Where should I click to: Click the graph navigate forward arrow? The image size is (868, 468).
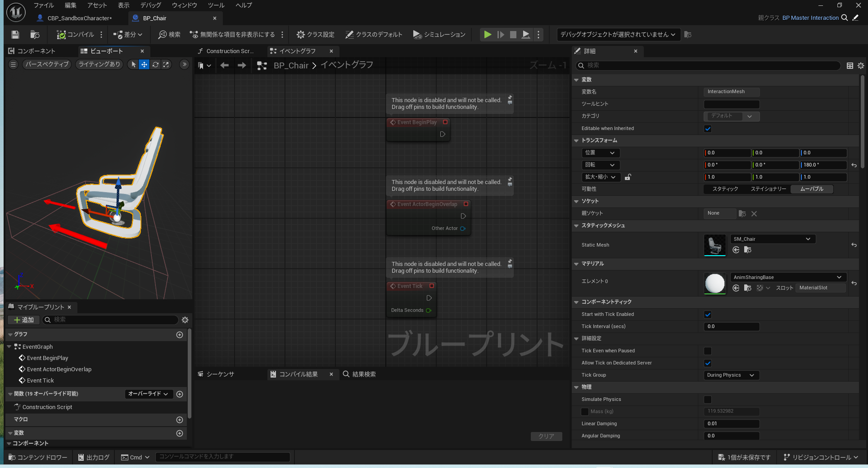[x=242, y=66]
